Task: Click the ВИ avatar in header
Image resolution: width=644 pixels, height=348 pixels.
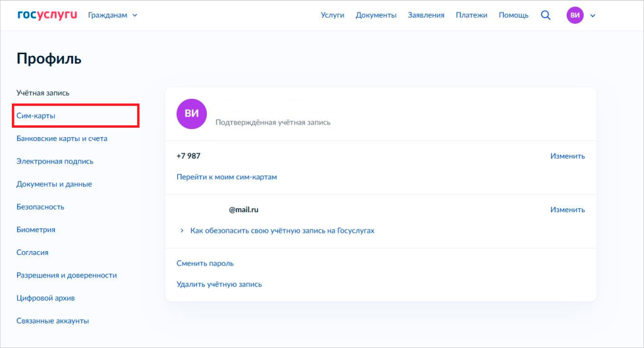Action: pyautogui.click(x=575, y=15)
